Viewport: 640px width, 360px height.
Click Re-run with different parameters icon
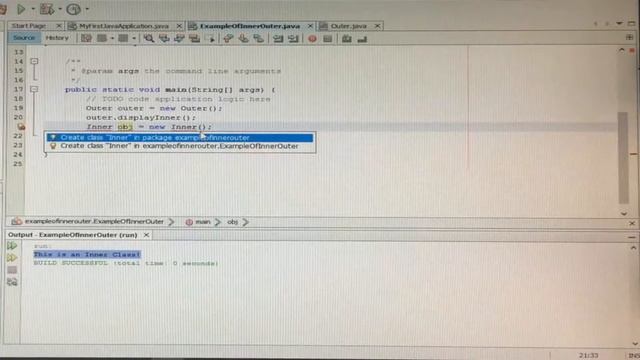coord(12,258)
